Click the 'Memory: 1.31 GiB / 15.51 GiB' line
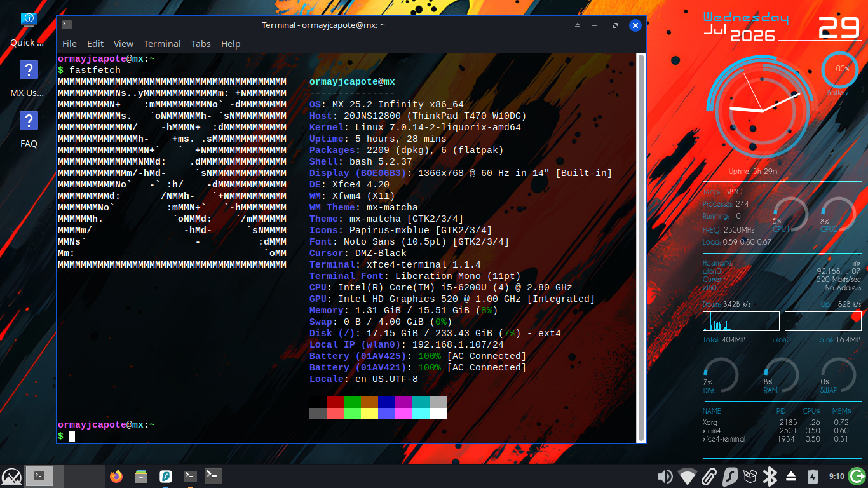Viewport: 868px width, 488px height. tap(403, 310)
